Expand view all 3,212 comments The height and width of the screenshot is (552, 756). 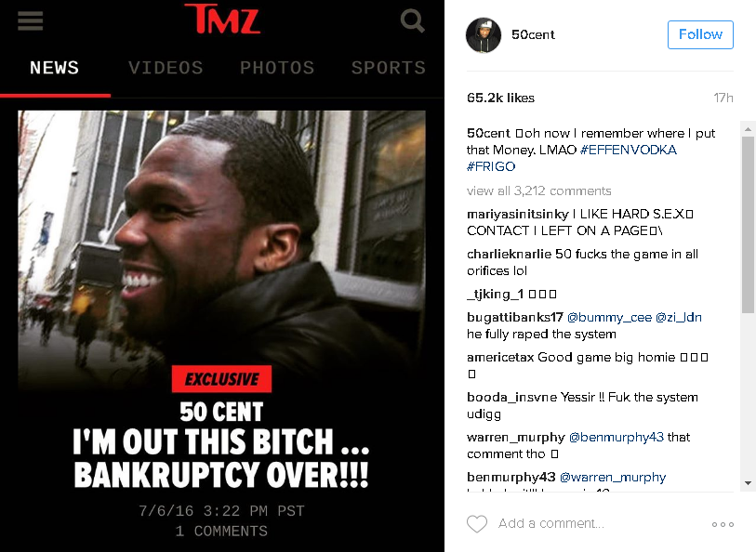point(538,191)
